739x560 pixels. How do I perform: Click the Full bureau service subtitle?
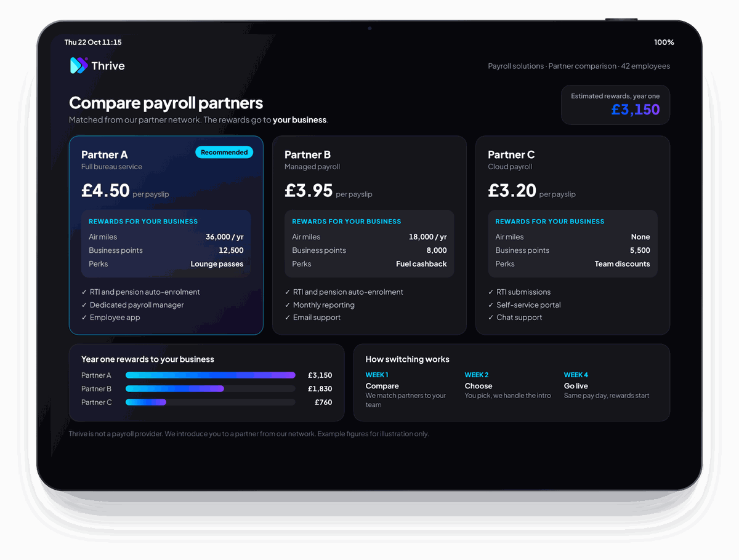[x=111, y=167]
